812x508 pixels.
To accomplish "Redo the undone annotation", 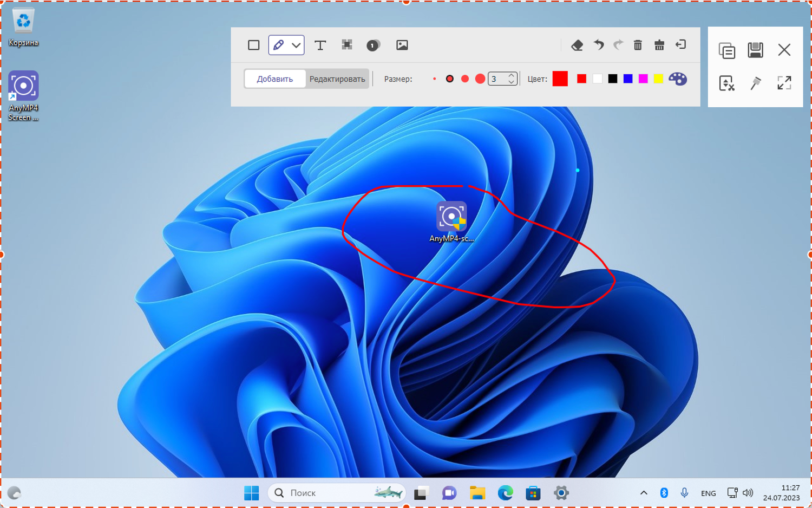I will [x=618, y=44].
